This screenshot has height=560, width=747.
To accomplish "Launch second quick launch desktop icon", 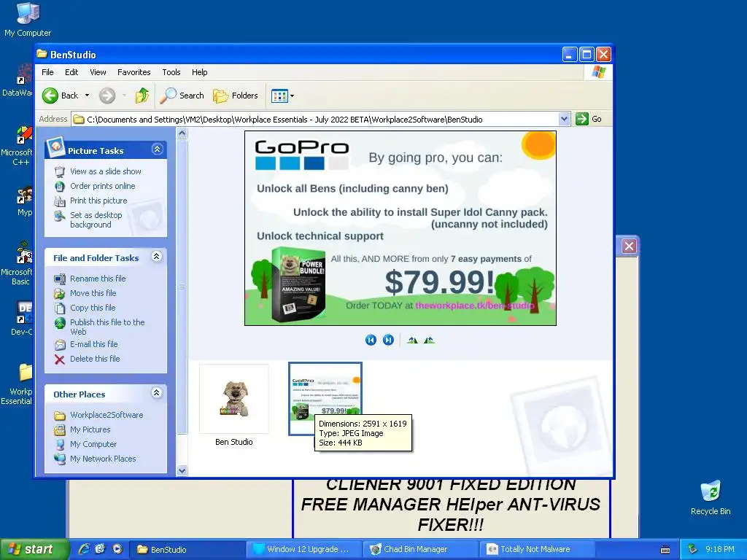I will (101, 549).
